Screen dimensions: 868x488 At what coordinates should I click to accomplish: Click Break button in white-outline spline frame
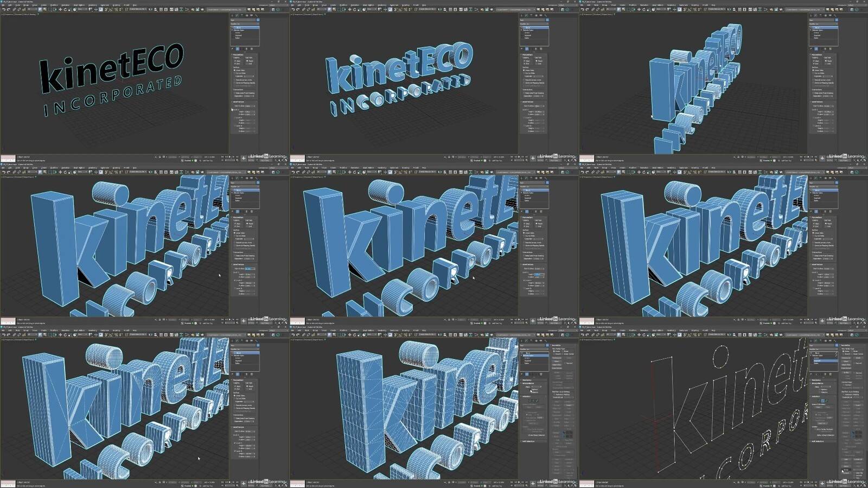click(x=858, y=358)
